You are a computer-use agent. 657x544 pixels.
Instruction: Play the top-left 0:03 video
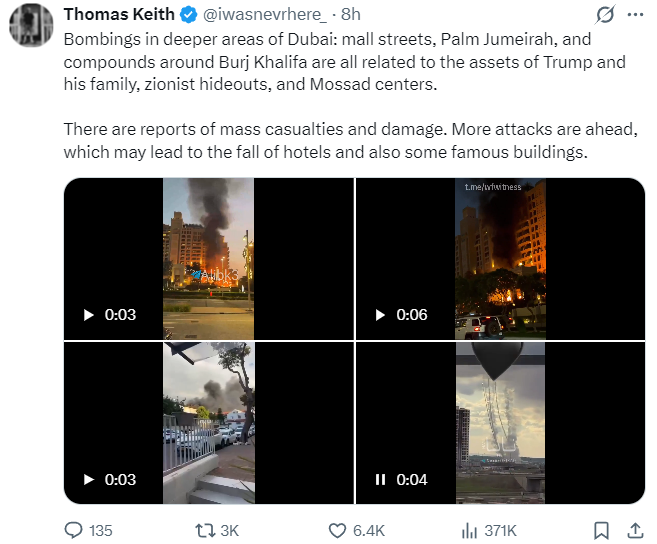coord(88,314)
